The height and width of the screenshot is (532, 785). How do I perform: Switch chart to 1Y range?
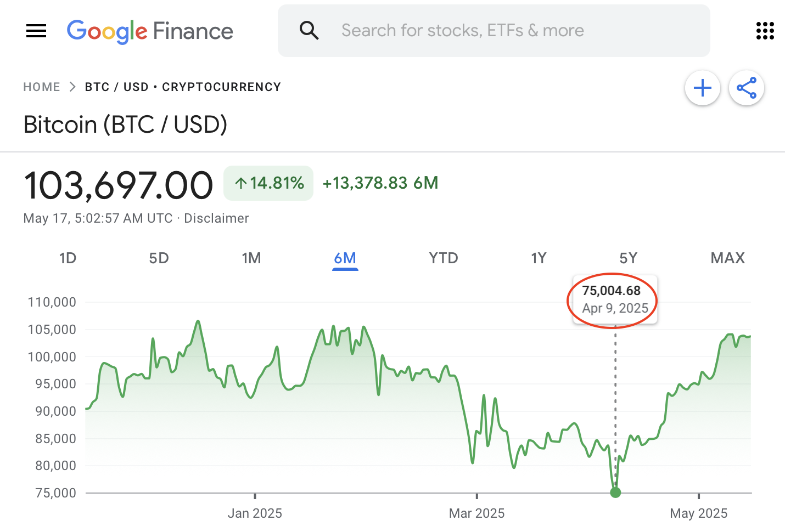coord(539,258)
